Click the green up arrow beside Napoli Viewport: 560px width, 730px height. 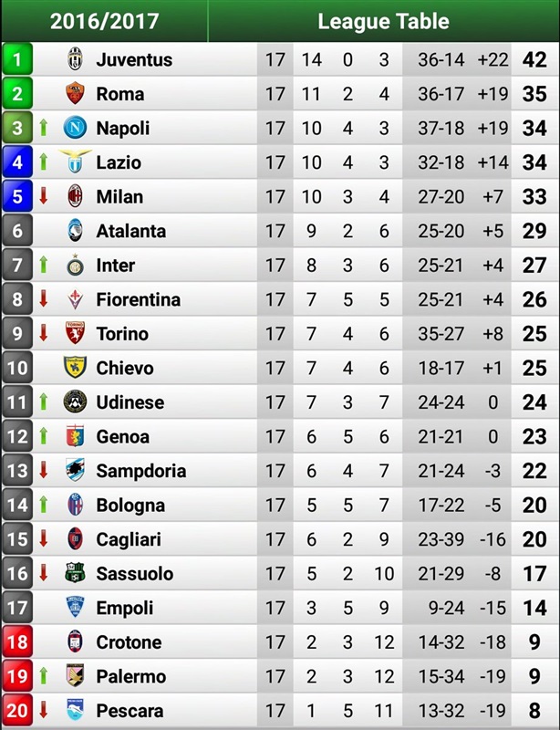coord(43,128)
